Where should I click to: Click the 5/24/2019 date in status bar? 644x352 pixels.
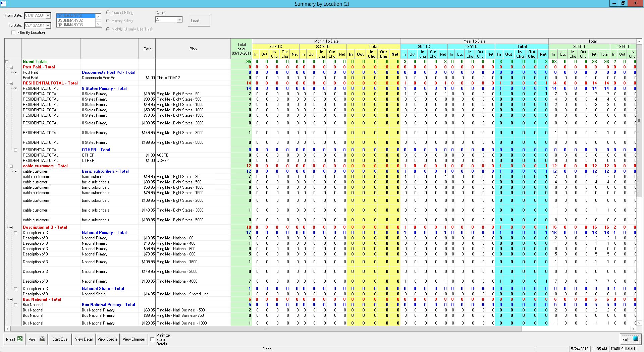coord(579,349)
